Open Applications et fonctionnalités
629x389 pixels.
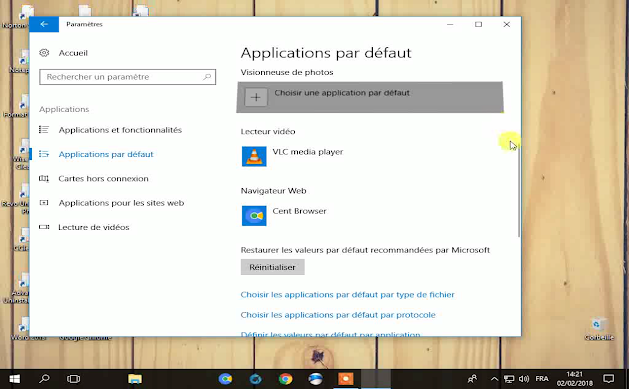click(x=120, y=130)
